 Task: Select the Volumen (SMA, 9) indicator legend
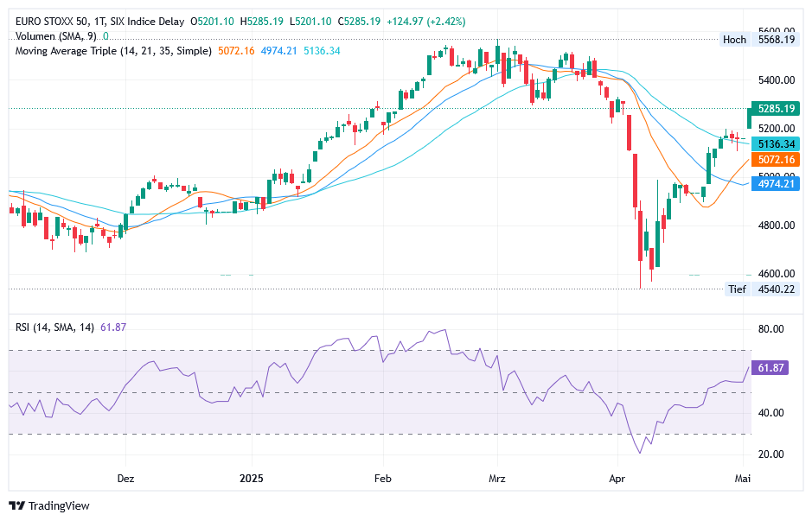56,36
